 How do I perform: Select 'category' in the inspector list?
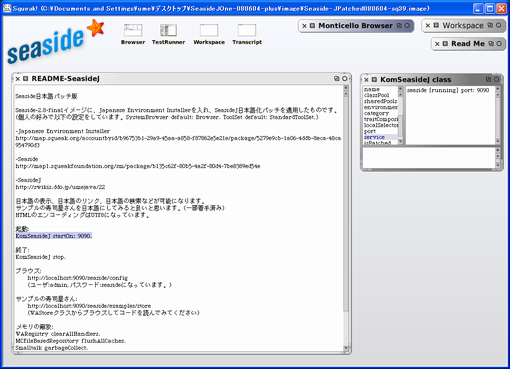tap(376, 113)
